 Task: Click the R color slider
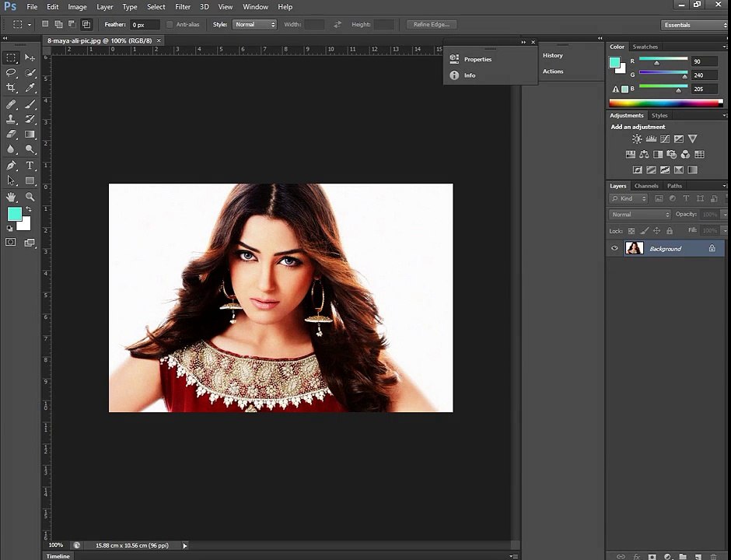tap(663, 61)
